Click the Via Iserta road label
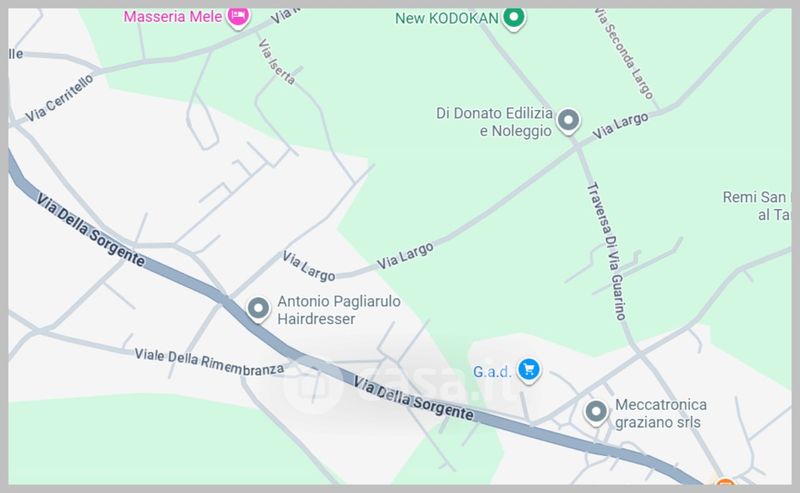The image size is (800, 493). click(277, 62)
